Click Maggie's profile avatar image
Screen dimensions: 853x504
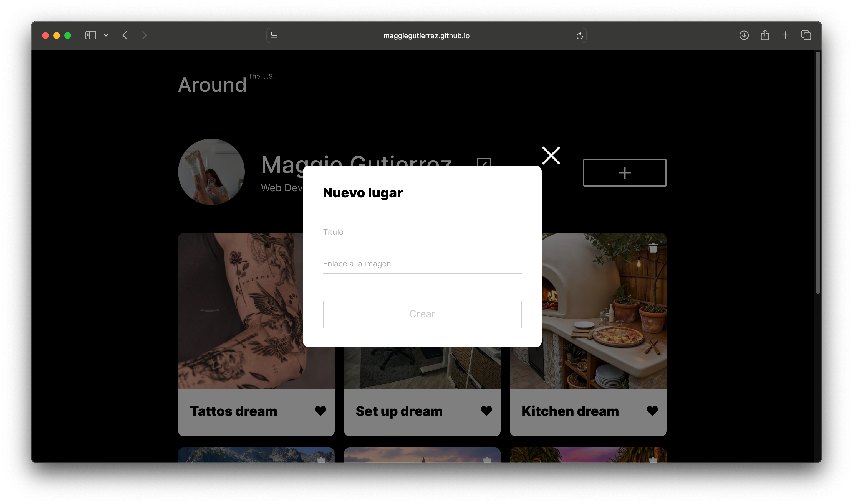click(x=211, y=172)
